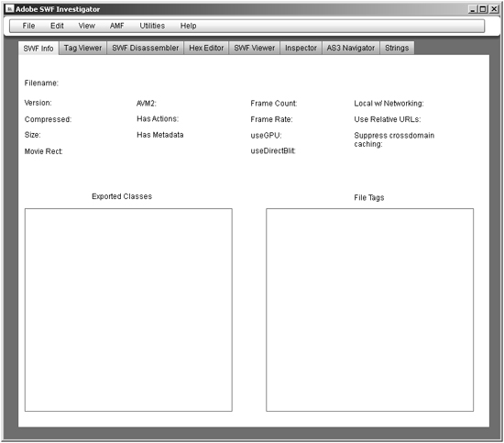This screenshot has width=504, height=443.
Task: Go to the SWF Viewer tab
Action: tap(254, 48)
